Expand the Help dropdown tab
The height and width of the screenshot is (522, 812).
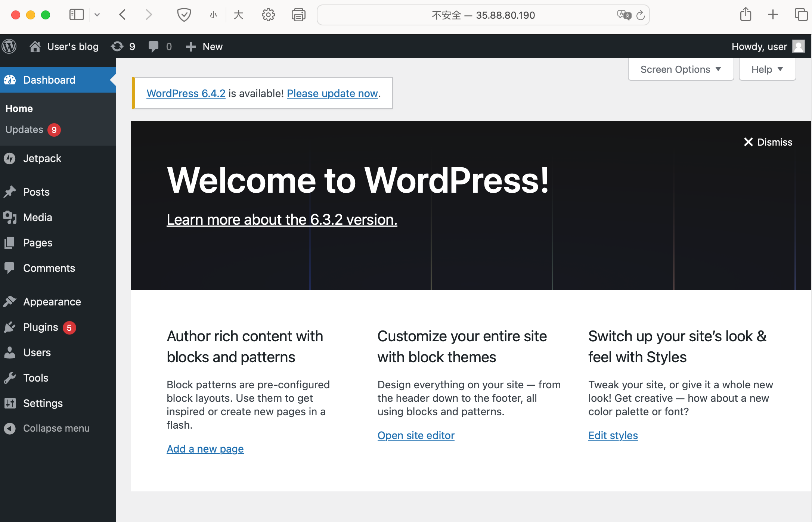767,69
